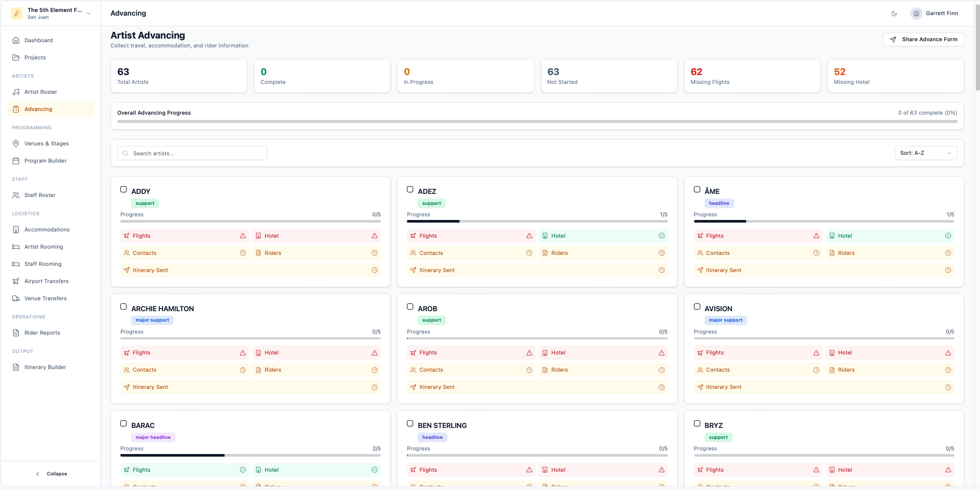980x490 pixels.
Task: Click warning icon on ADDY's Flights row
Action: 243,236
